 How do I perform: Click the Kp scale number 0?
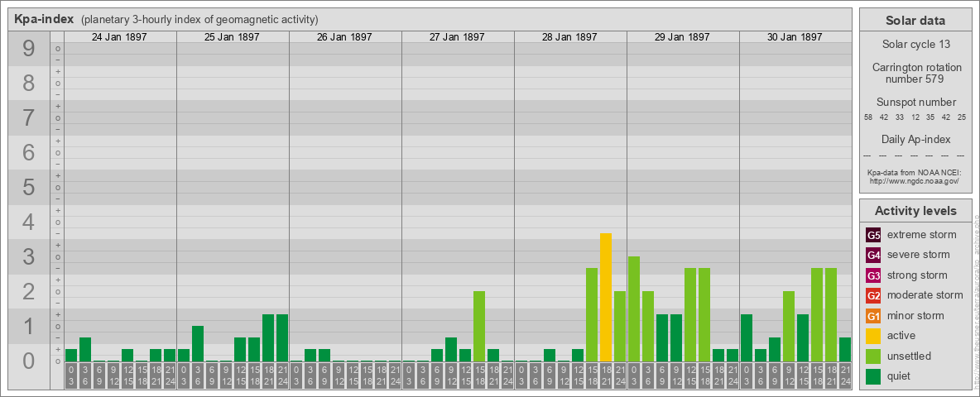click(28, 361)
